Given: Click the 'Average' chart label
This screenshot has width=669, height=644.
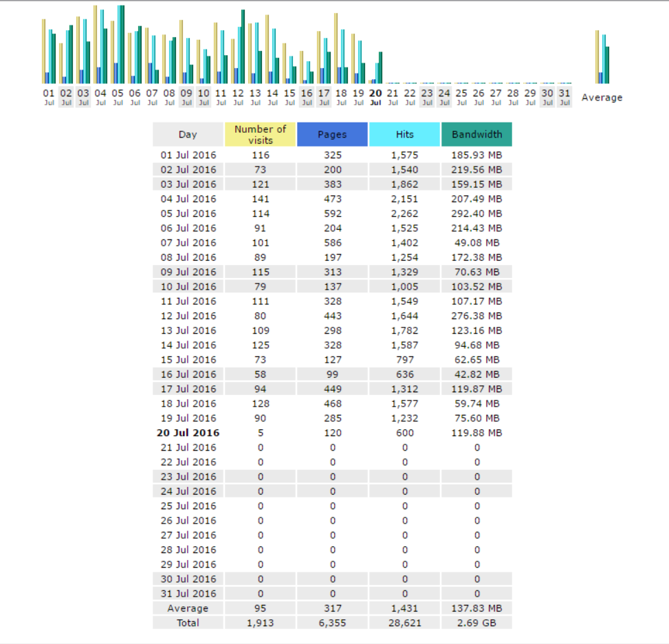Looking at the screenshot, I should [x=602, y=98].
